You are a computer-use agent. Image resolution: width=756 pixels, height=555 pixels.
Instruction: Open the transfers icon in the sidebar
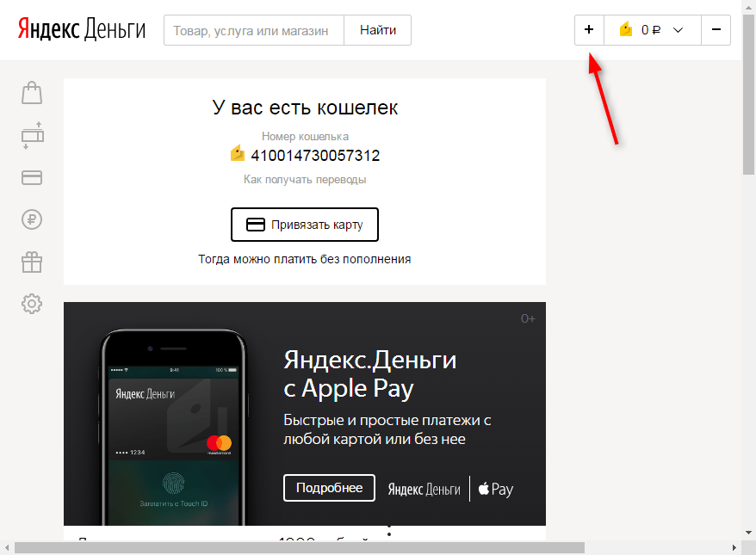32,135
